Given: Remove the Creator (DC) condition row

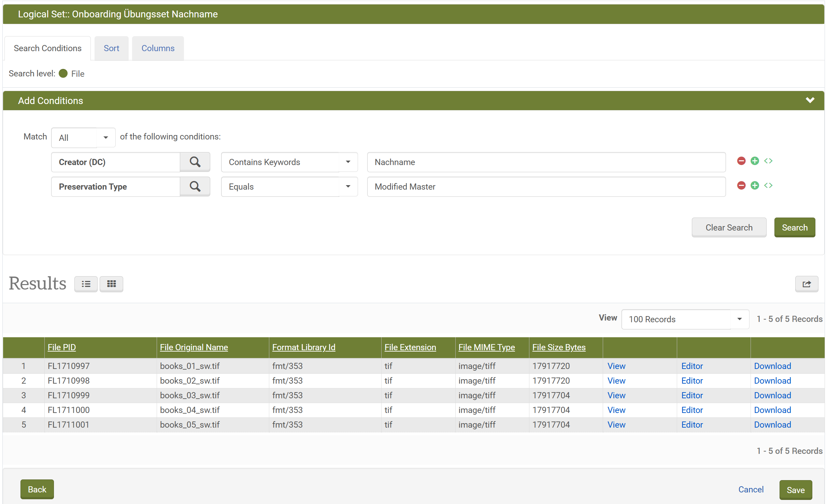Looking at the screenshot, I should click(x=741, y=161).
